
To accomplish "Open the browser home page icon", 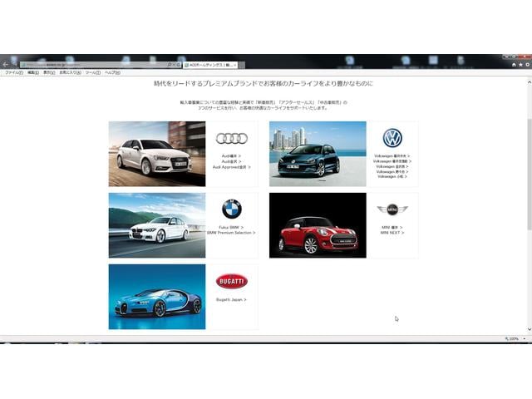I will [514, 65].
